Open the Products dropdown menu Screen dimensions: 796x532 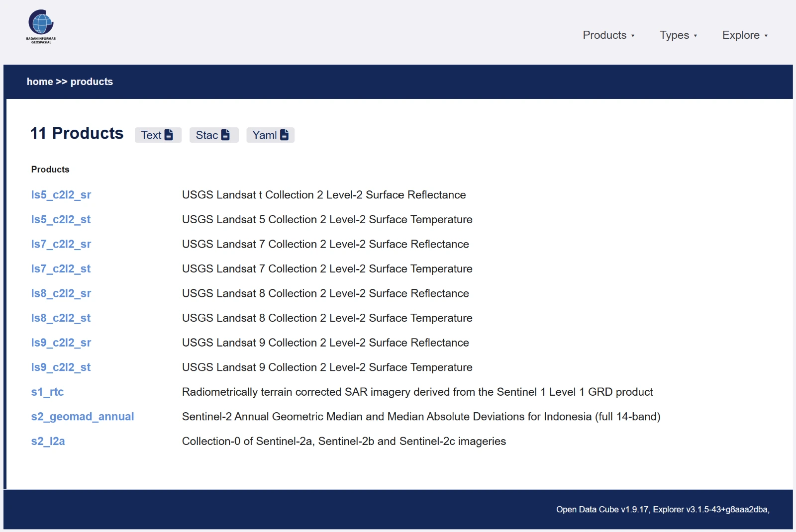pos(608,35)
